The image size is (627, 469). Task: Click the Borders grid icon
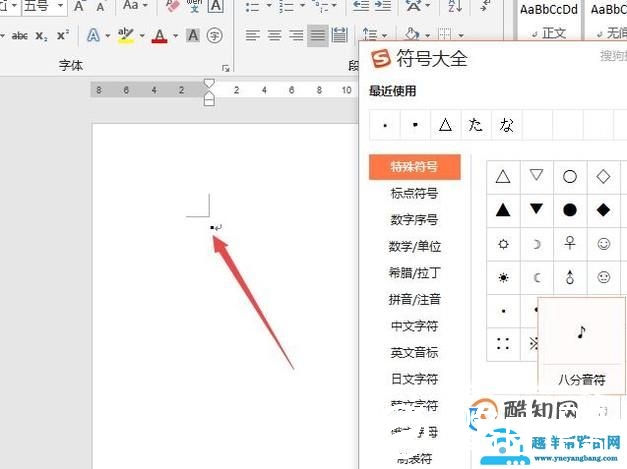[445, 34]
